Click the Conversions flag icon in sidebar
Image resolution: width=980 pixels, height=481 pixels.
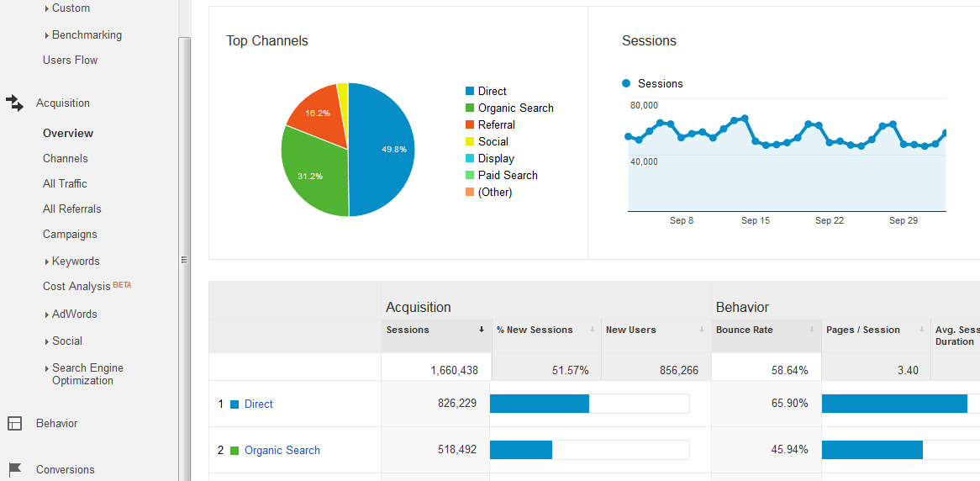[x=14, y=469]
